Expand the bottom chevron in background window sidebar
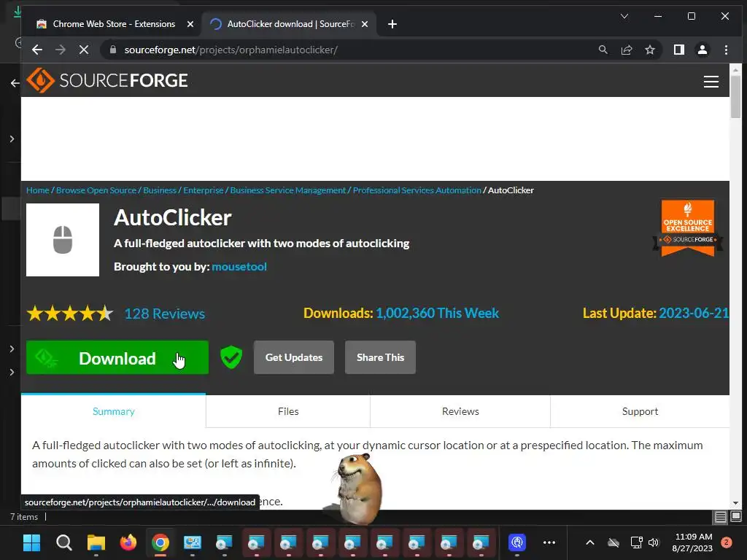 coord(12,372)
